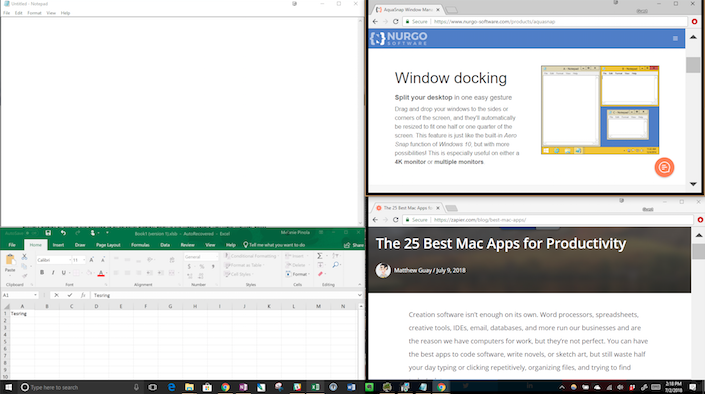The width and height of the screenshot is (705, 394).
Task: Click the AutoSum sigma icon
Action: point(319,255)
